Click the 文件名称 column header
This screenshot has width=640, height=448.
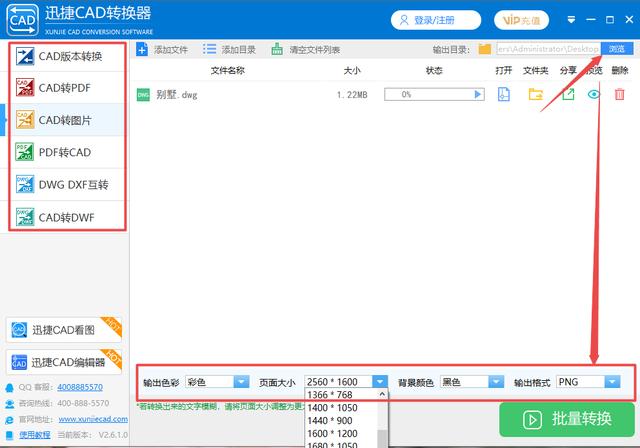[x=228, y=71]
